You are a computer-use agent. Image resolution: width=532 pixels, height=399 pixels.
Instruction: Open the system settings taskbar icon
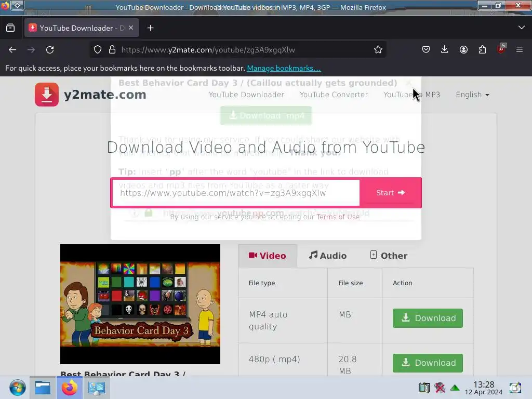click(x=96, y=388)
